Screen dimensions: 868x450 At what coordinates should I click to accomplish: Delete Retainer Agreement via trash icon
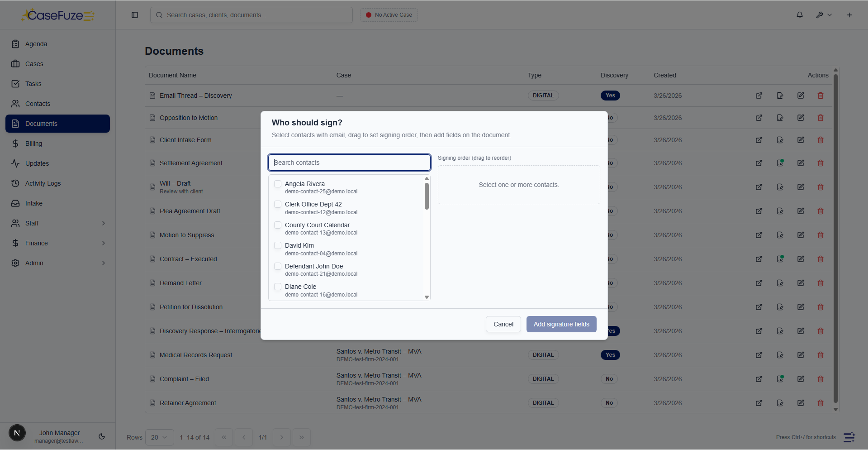tap(821, 403)
